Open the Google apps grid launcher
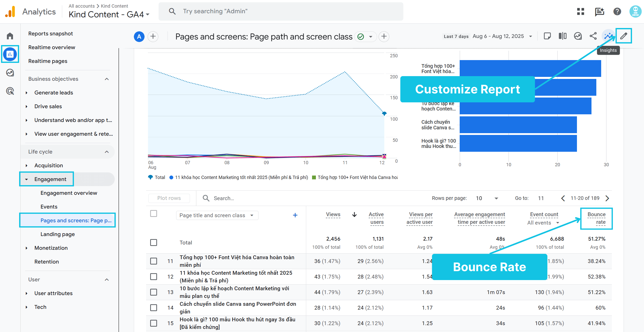Image resolution: width=644 pixels, height=332 pixels. tap(581, 11)
